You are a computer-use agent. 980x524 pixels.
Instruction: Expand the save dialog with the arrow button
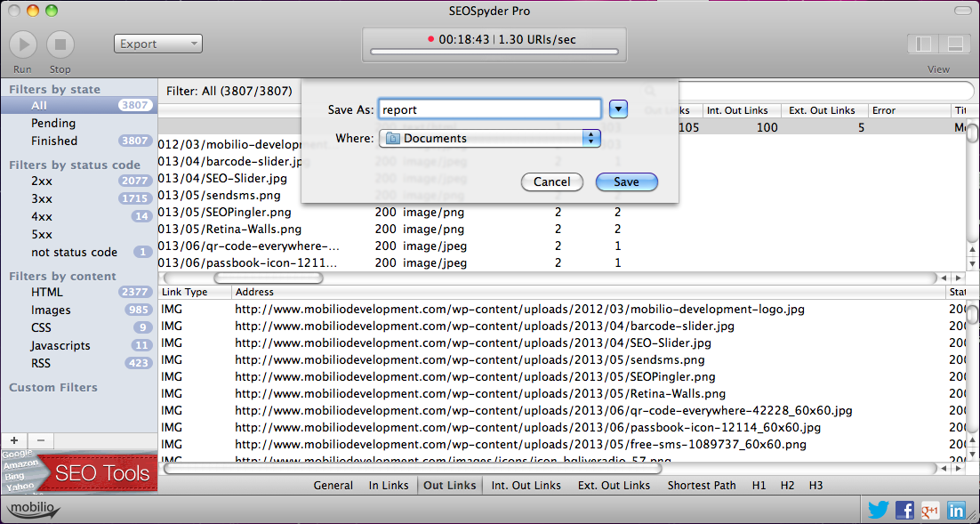(617, 109)
